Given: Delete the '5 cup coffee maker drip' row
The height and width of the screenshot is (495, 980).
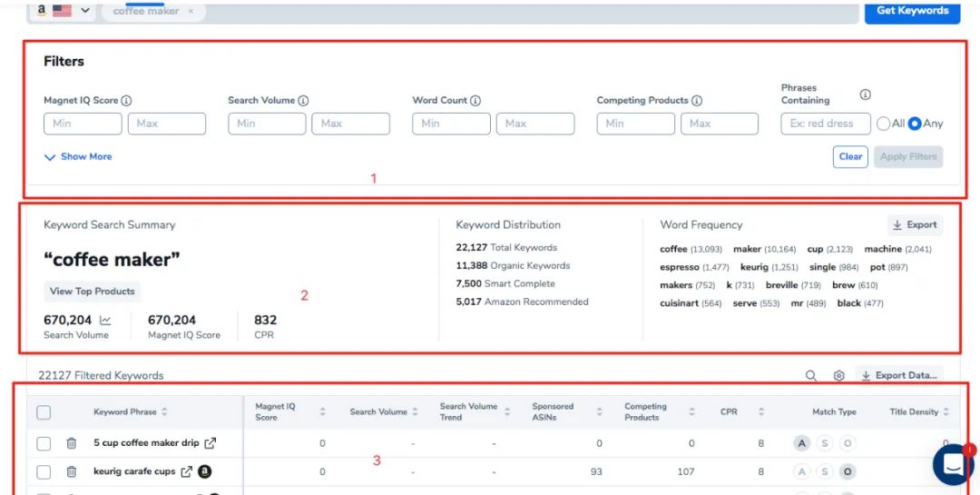Looking at the screenshot, I should 71,443.
